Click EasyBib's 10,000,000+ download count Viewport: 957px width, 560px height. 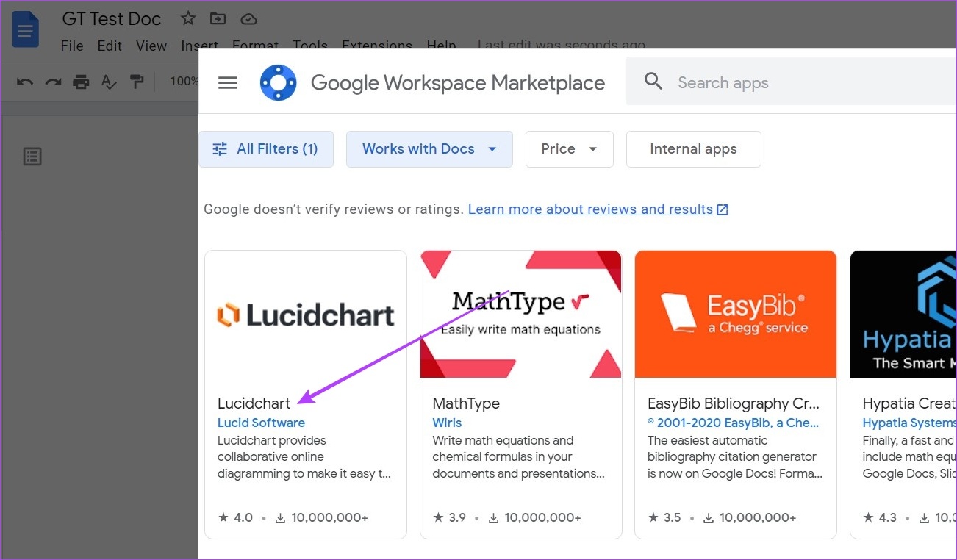coord(750,517)
